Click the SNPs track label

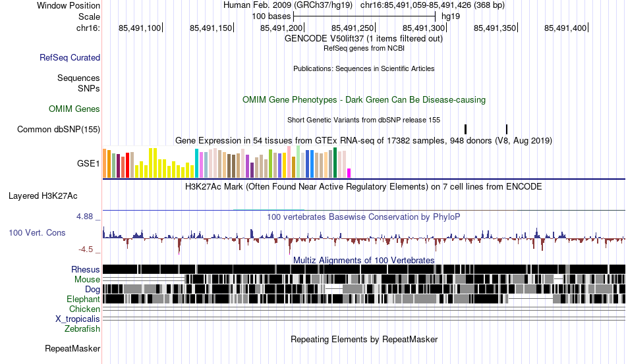(89, 88)
